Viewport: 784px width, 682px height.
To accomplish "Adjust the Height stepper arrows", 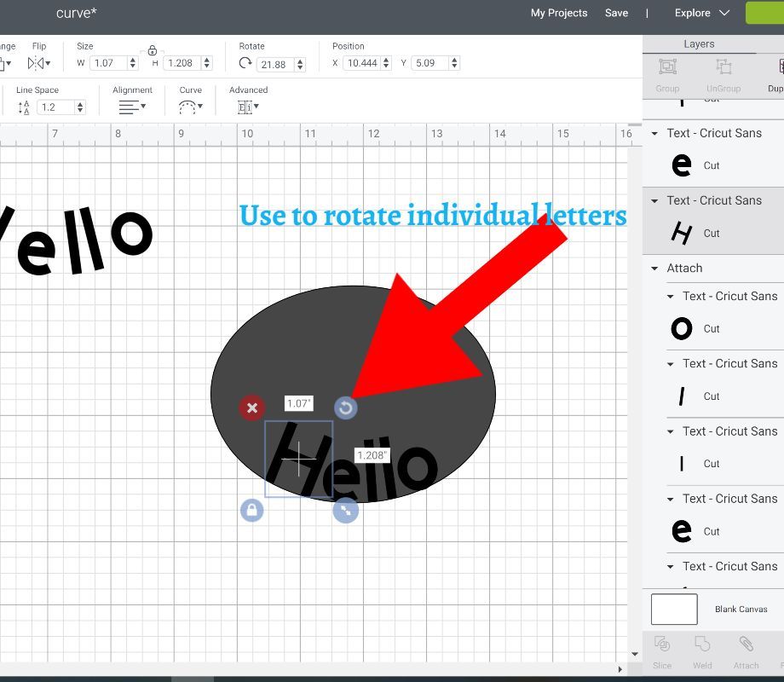I will tap(206, 63).
